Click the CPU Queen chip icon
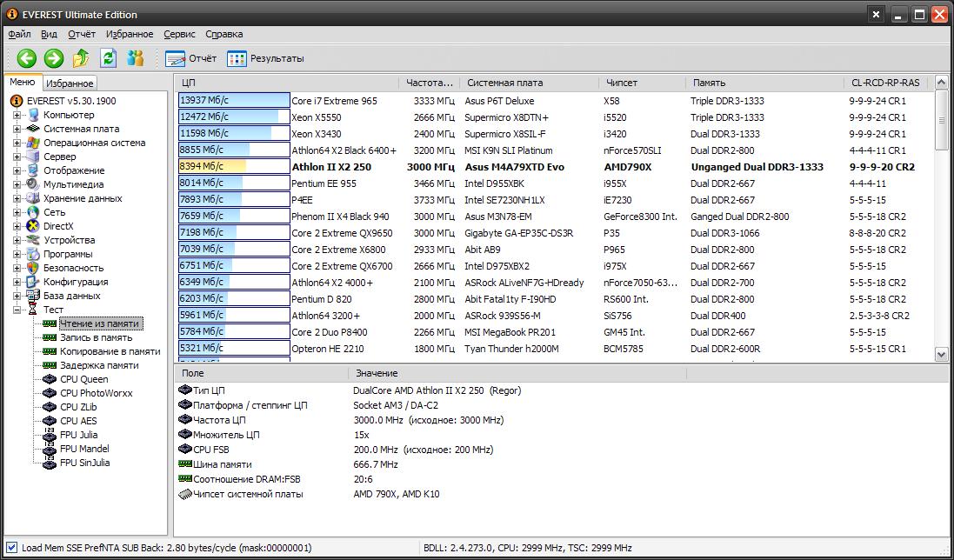This screenshot has width=954, height=560. tap(50, 379)
